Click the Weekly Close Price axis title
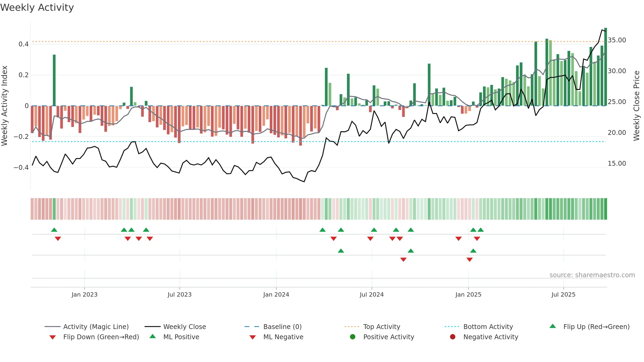This screenshot has width=644, height=362. [636, 106]
